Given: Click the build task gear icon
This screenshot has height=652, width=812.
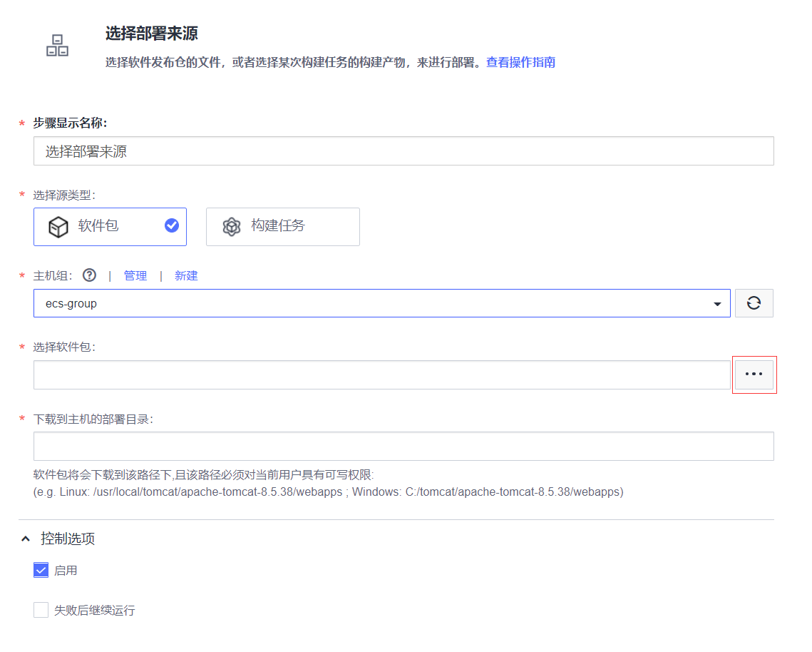Looking at the screenshot, I should pos(231,227).
